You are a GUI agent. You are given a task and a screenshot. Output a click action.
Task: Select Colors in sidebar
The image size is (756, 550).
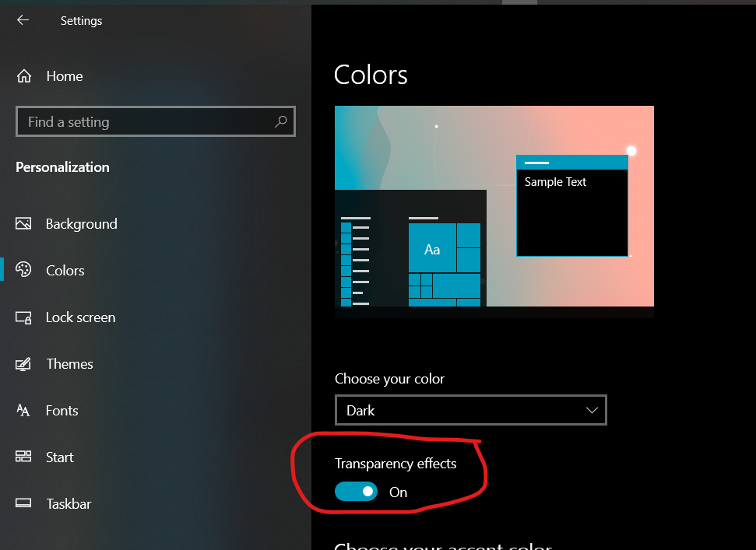coord(65,271)
